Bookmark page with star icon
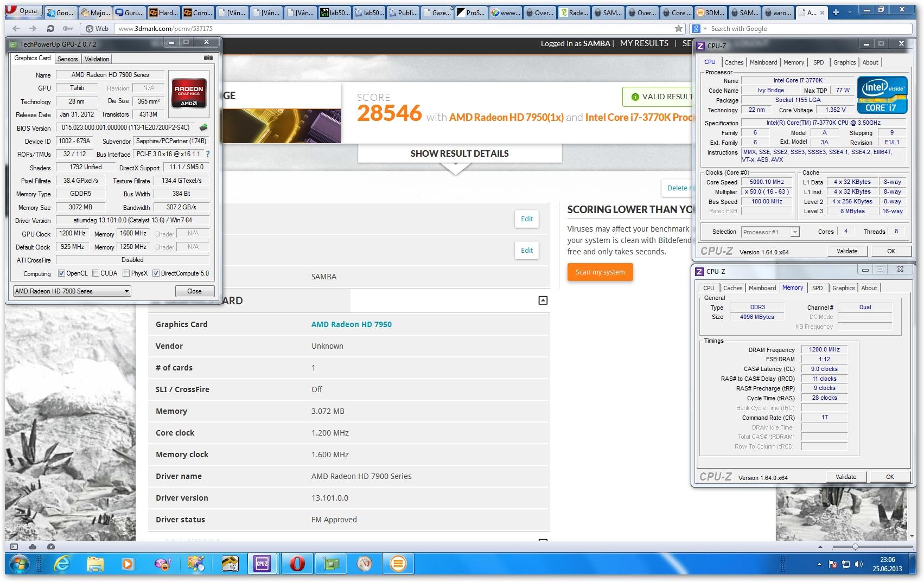Screen dimensions: 924x582 tap(679, 29)
